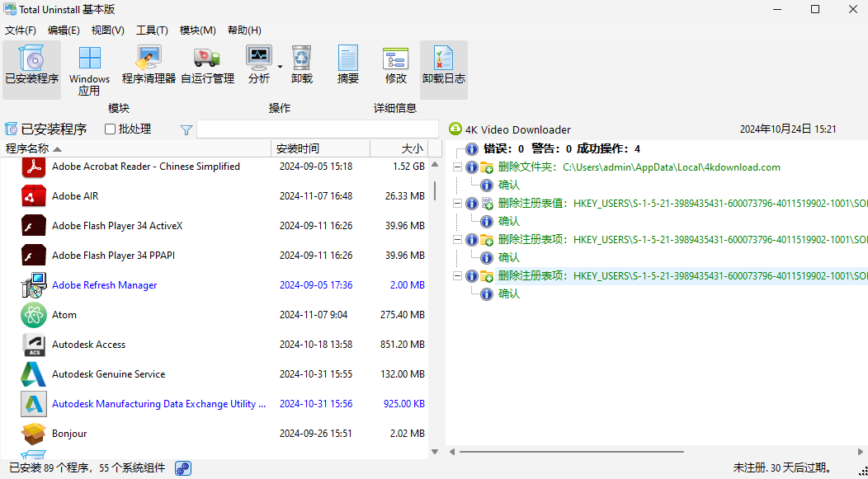Click the 删除文件夹 folder icon
This screenshot has height=479, width=868.
coord(487,167)
